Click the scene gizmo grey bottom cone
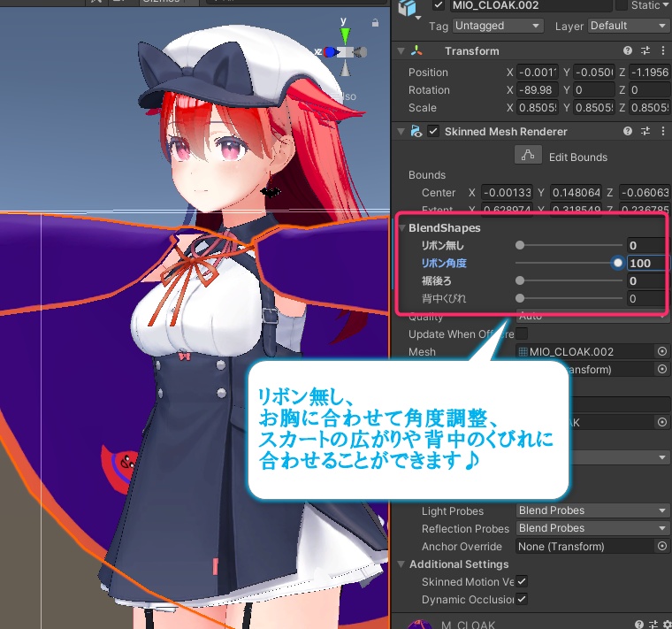 pyautogui.click(x=345, y=68)
